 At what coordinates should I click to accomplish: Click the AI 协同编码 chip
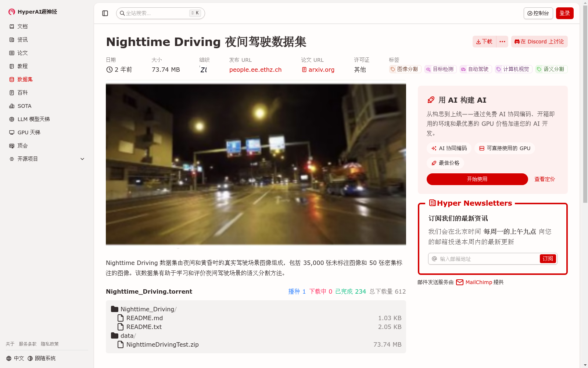click(449, 148)
